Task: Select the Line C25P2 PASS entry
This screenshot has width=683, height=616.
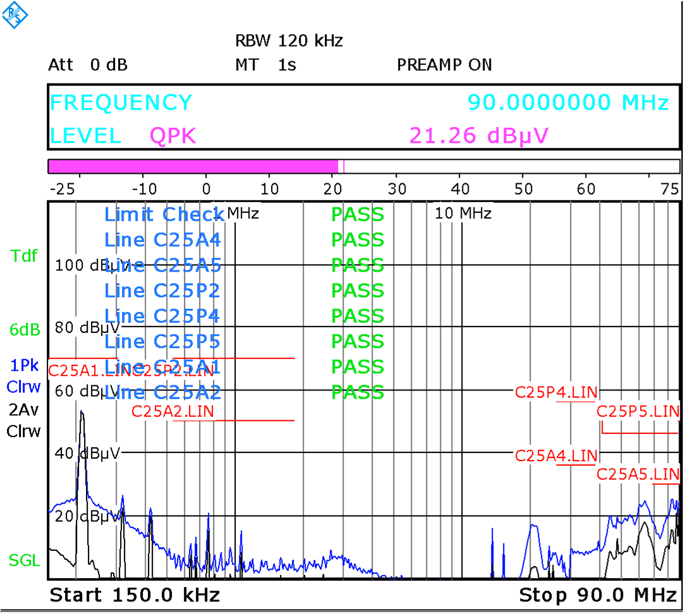Action: click(x=357, y=291)
